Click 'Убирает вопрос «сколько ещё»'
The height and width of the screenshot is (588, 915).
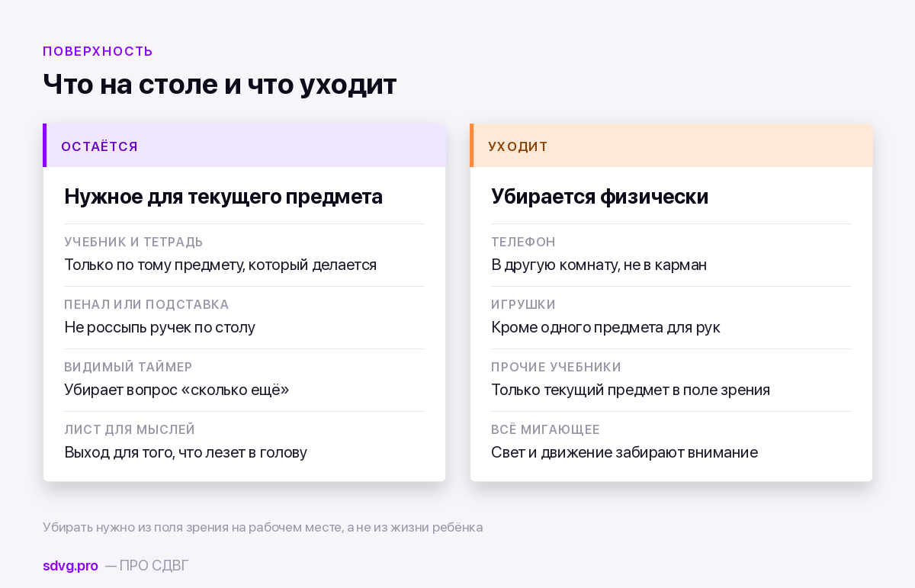177,390
